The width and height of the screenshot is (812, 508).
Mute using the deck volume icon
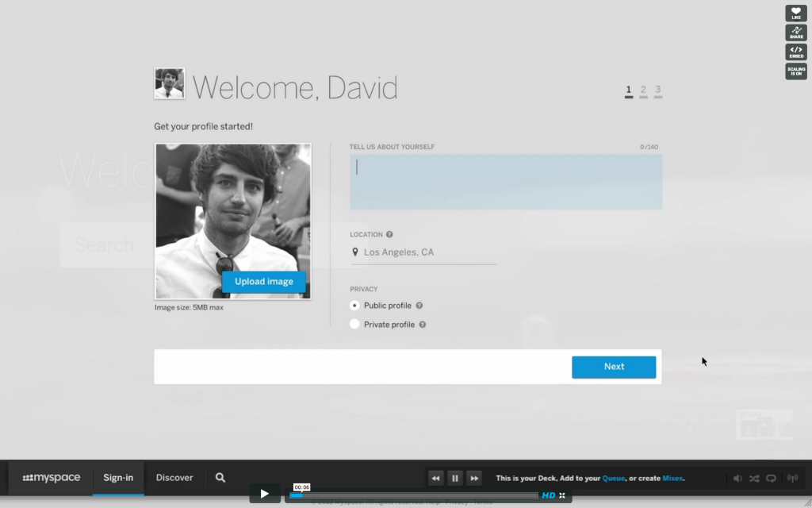click(738, 478)
